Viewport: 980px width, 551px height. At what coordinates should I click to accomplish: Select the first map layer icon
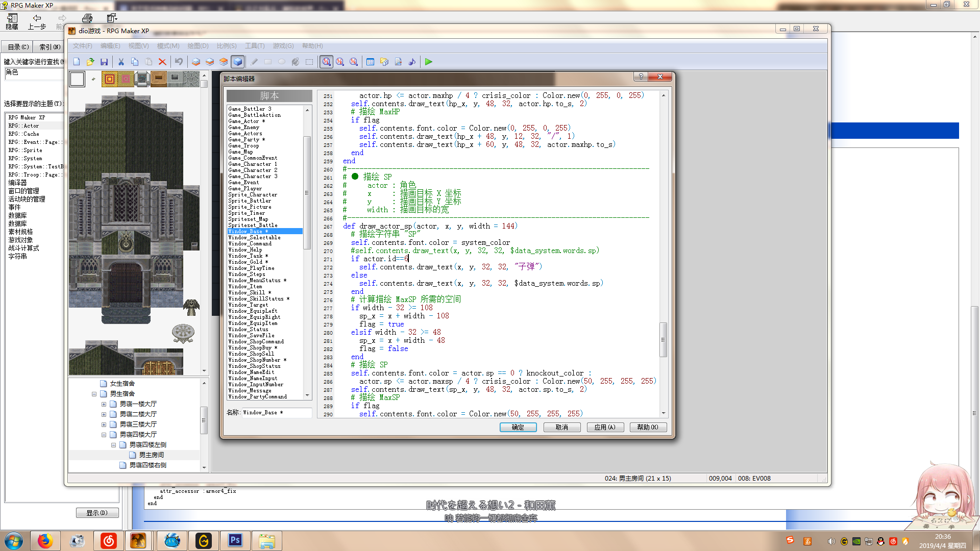(x=196, y=62)
